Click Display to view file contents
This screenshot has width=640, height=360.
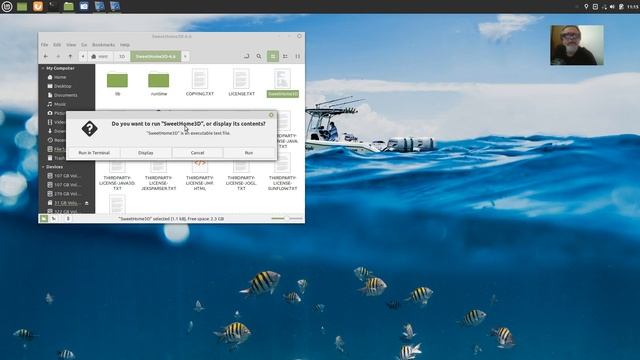[146, 153]
